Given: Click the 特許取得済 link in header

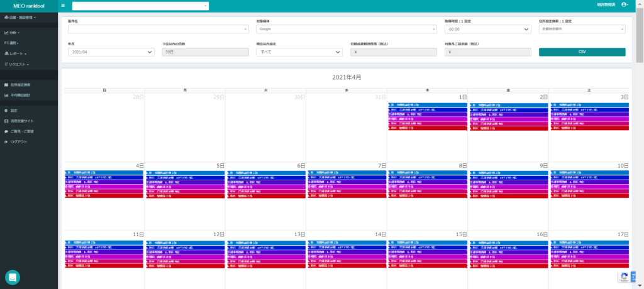Looking at the screenshot, I should [606, 4].
